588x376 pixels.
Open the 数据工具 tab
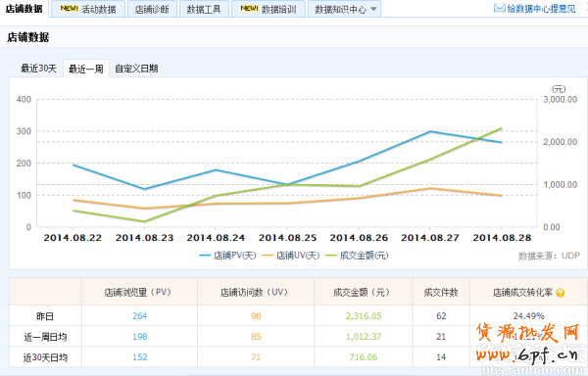[204, 10]
